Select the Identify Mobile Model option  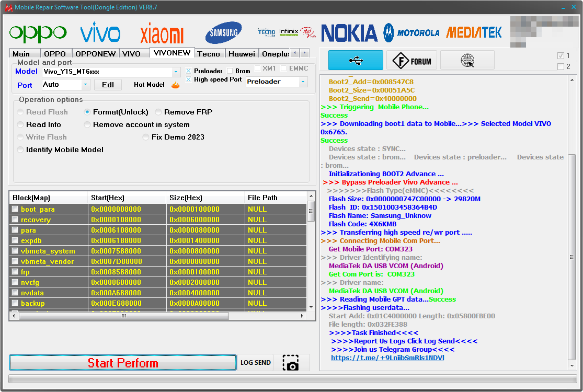(20, 149)
